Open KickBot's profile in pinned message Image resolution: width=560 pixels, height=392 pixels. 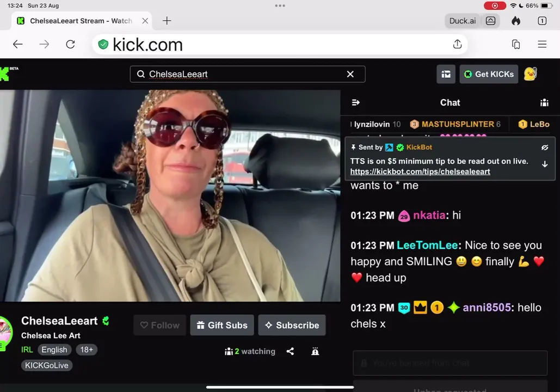coord(419,147)
